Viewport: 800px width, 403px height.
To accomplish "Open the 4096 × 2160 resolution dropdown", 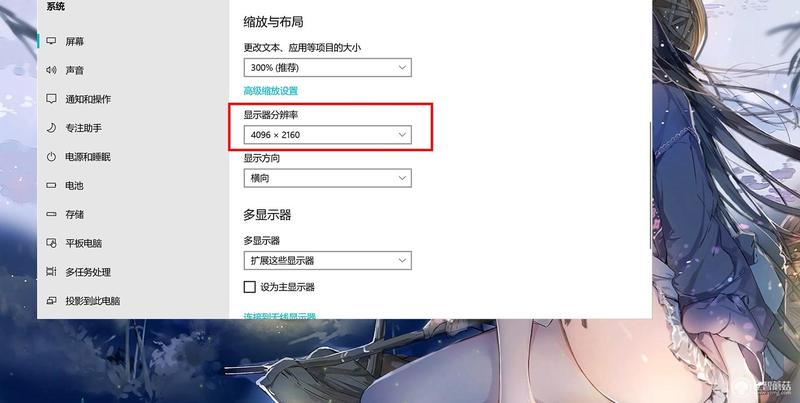I will click(328, 135).
